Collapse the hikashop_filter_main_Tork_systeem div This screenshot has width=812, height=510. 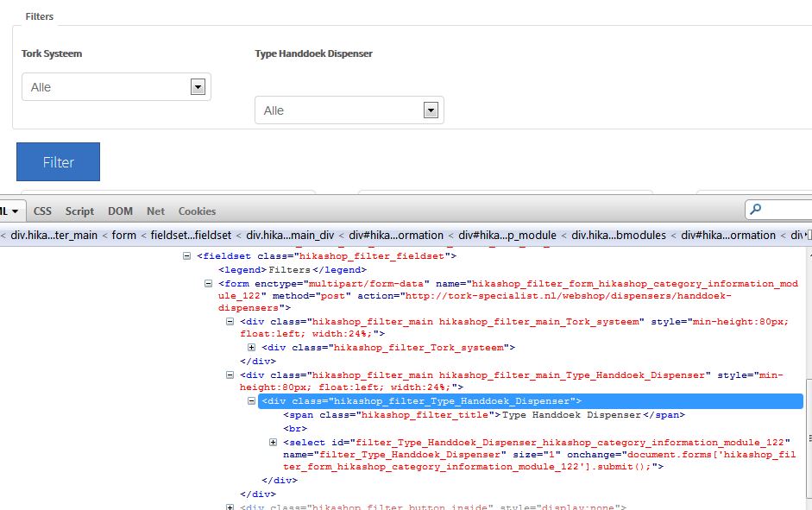[230, 322]
